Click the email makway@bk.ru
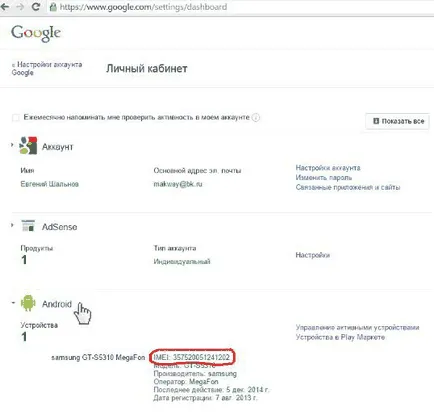 [x=178, y=184]
